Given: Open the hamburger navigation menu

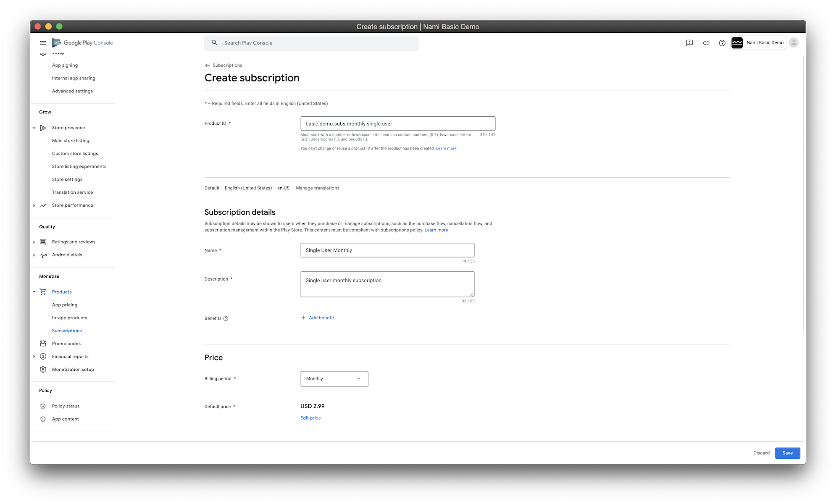Looking at the screenshot, I should pyautogui.click(x=43, y=43).
